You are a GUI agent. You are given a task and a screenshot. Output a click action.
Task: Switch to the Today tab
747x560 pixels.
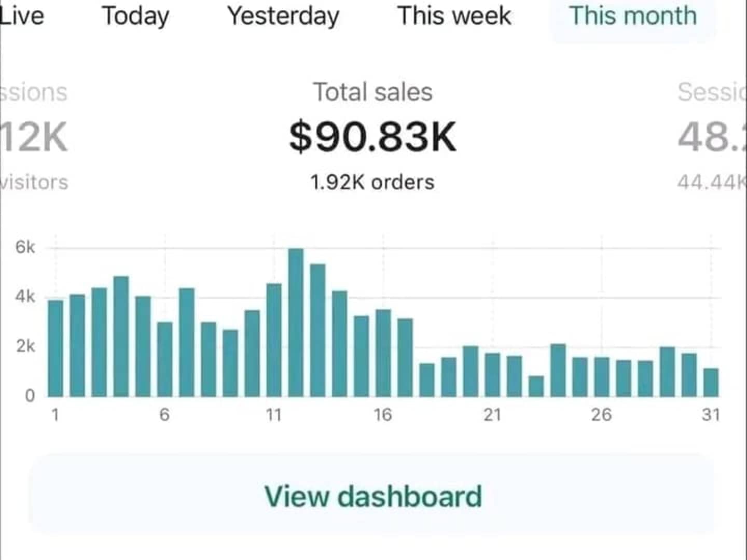[x=135, y=16]
